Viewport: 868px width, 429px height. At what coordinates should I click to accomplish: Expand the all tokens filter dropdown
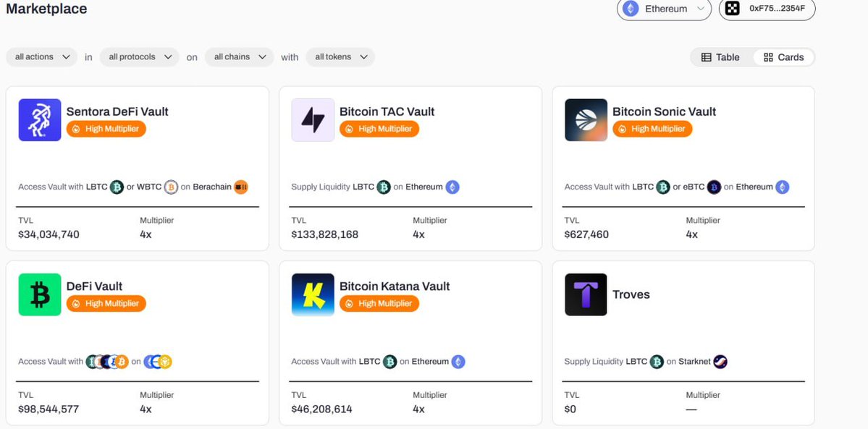(340, 57)
